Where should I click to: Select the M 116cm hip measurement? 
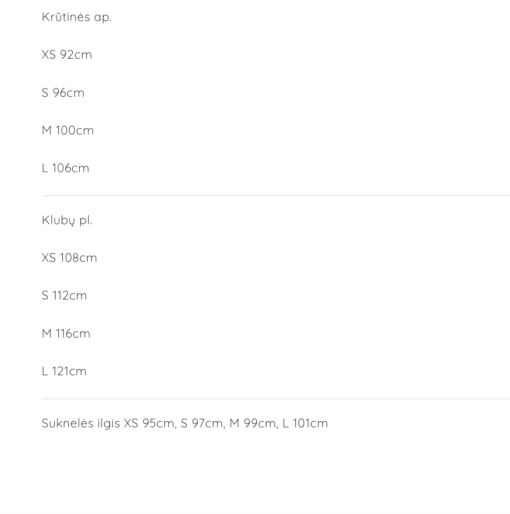(66, 333)
